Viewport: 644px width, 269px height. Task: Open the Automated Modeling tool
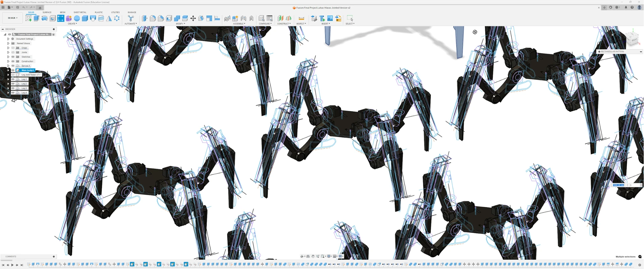(x=131, y=18)
